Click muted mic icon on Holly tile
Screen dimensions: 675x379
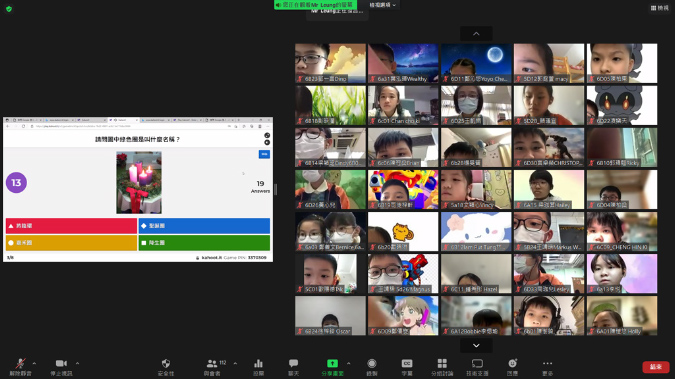pos(591,331)
